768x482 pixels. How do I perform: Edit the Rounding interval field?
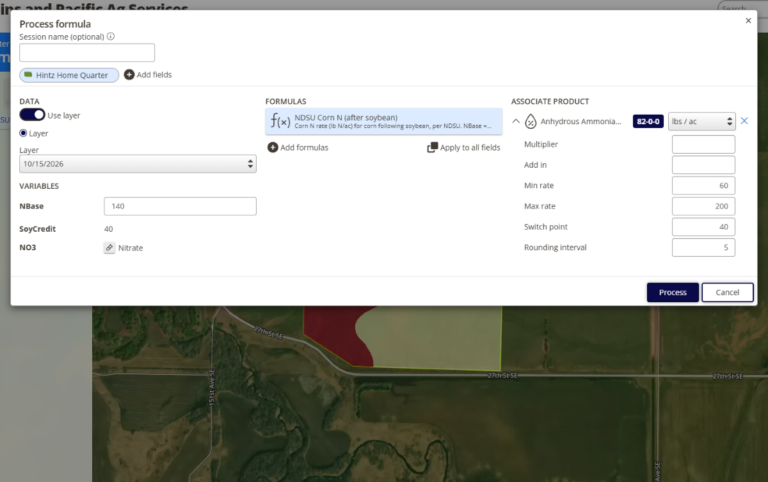[x=703, y=247]
